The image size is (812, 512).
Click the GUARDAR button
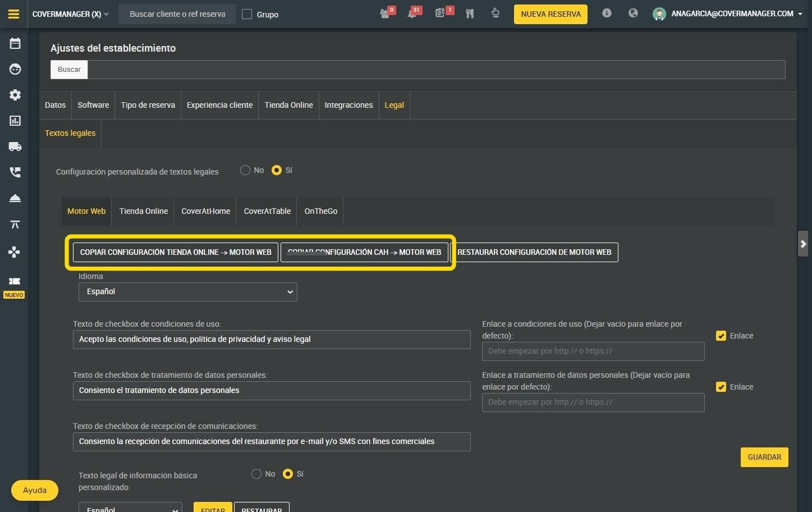pyautogui.click(x=764, y=457)
